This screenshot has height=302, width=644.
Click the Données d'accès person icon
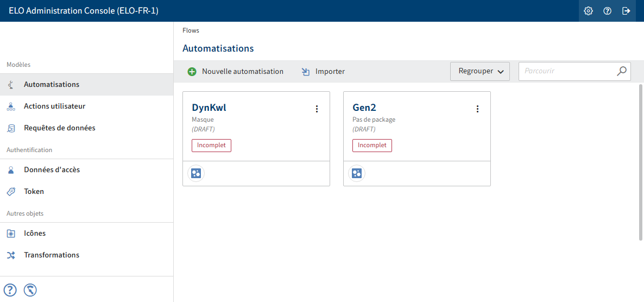pos(11,170)
